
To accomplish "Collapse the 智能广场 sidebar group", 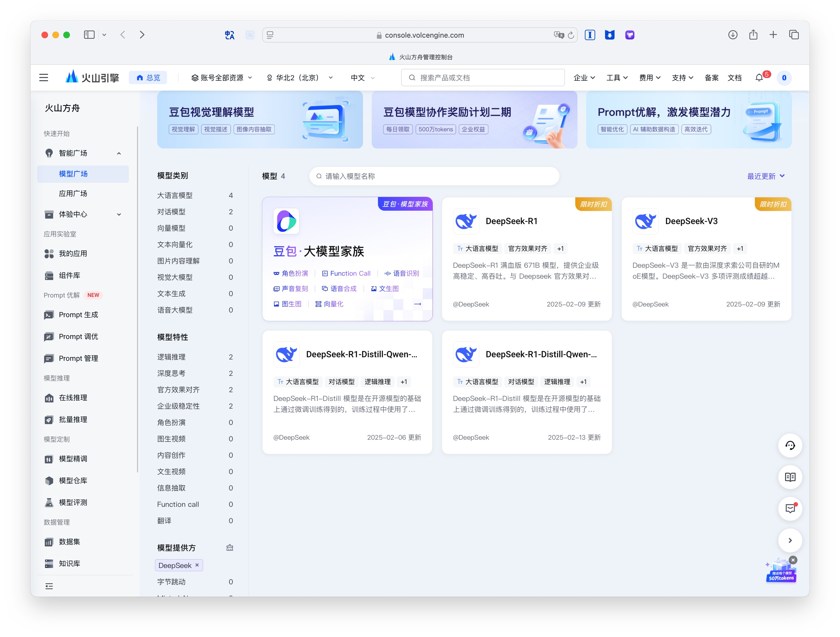I will tap(119, 153).
